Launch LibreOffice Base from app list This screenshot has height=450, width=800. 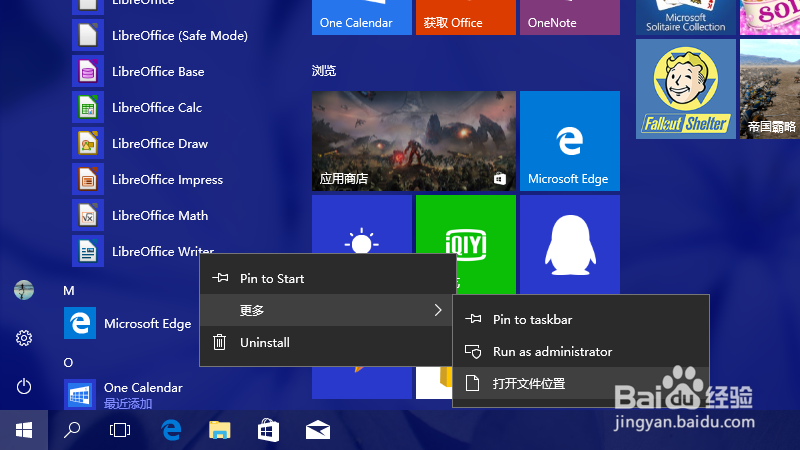[138, 71]
